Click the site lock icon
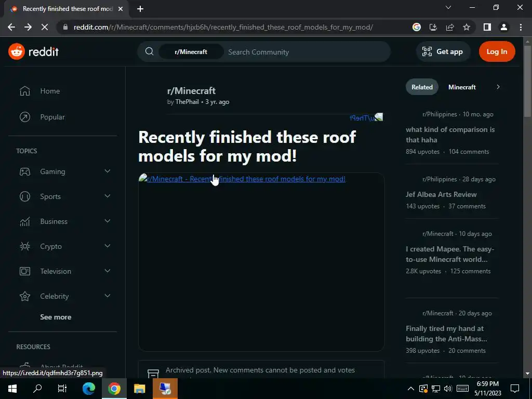This screenshot has height=399, width=532. (x=66, y=27)
